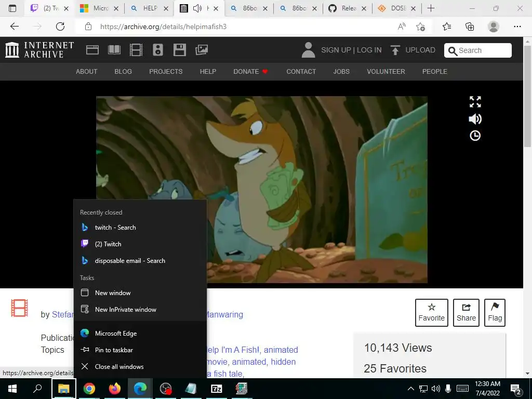Select New window in jump list
This screenshot has width=532, height=399.
[140, 293]
